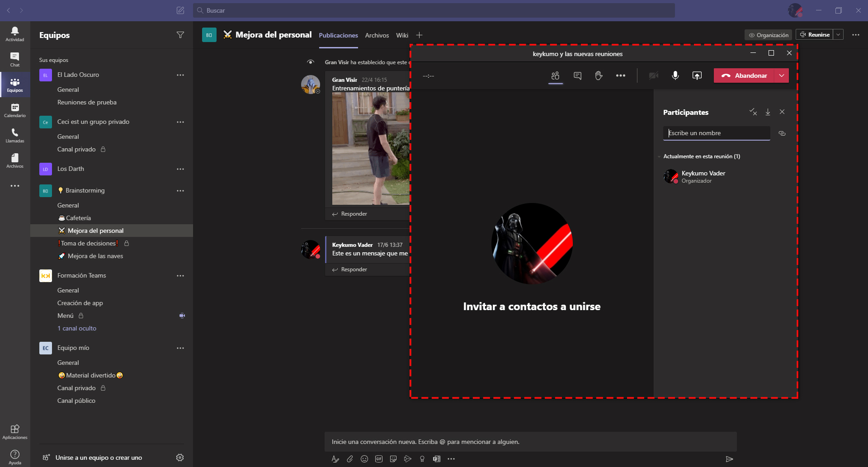
Task: Open Material divertido channel
Action: pos(112,375)
